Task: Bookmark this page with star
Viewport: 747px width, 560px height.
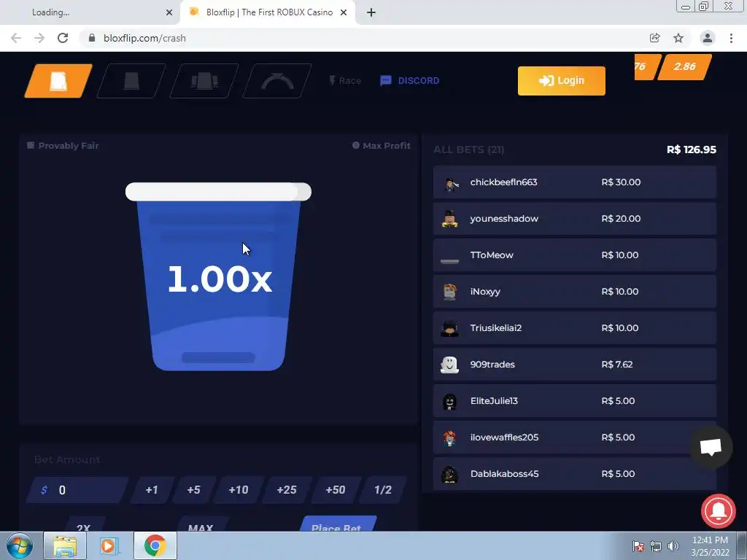Action: (678, 38)
